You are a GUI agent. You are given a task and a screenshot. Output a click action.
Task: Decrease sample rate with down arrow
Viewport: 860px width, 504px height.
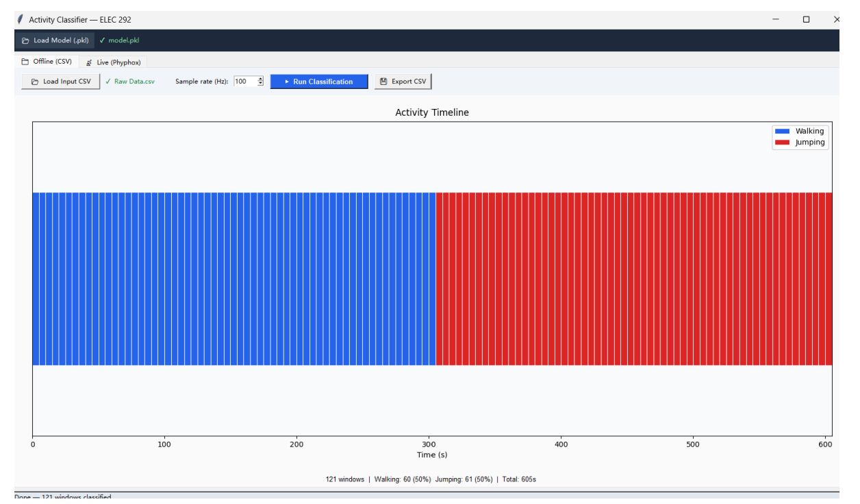[260, 84]
